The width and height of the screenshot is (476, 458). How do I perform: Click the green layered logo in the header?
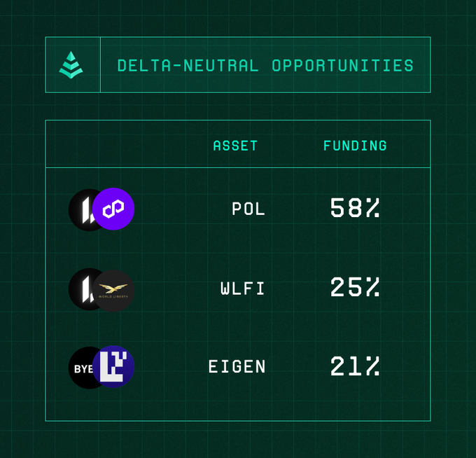(71, 65)
